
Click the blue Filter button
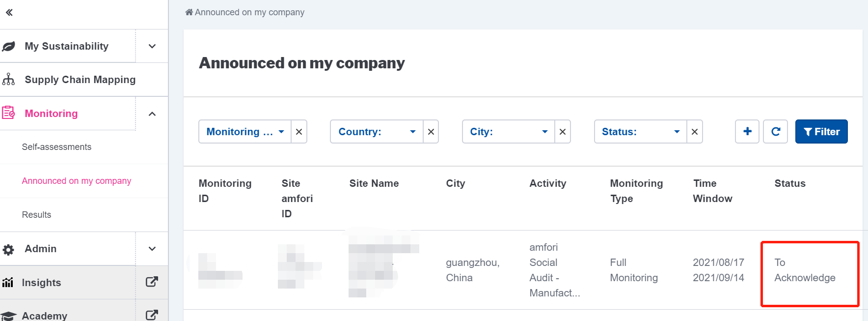[821, 132]
